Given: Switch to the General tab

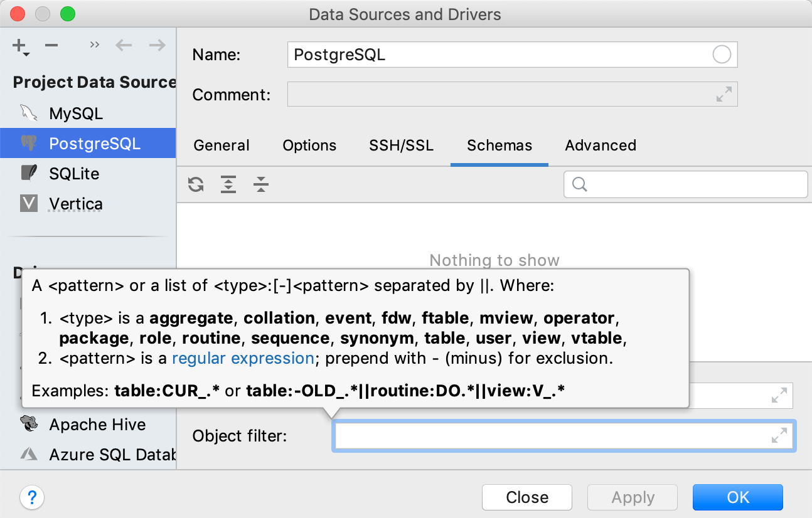Looking at the screenshot, I should [x=222, y=145].
